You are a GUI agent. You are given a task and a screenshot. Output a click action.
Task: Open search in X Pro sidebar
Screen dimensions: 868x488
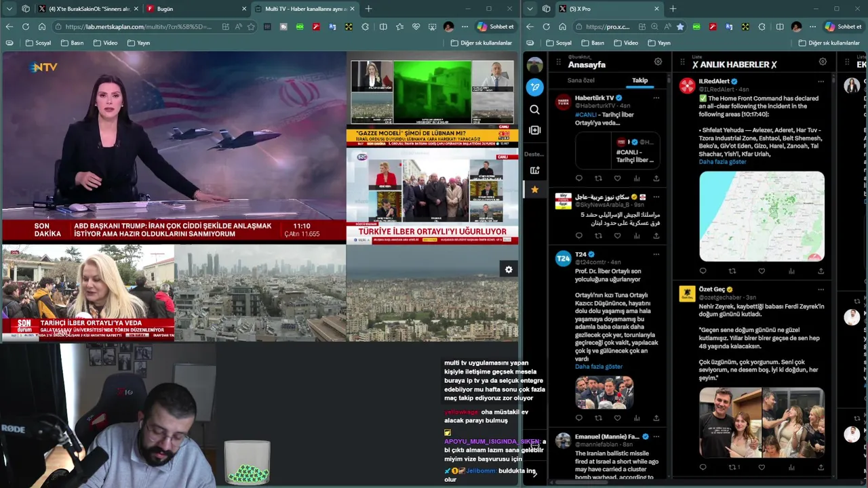click(x=535, y=109)
